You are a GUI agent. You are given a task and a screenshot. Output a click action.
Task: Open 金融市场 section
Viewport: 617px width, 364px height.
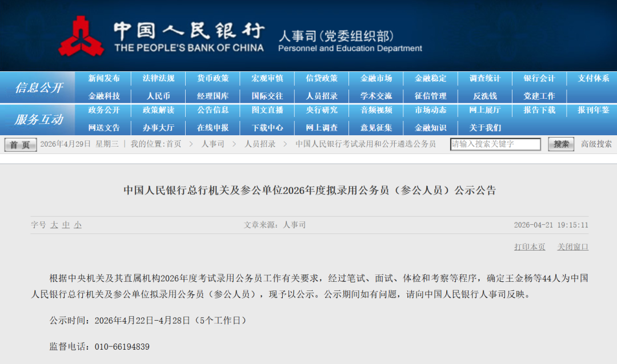coord(376,78)
